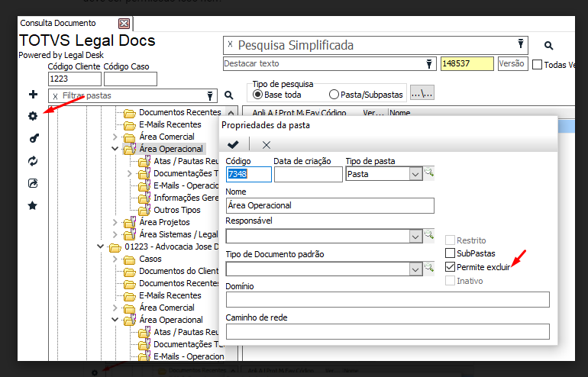The height and width of the screenshot is (377, 588).
Task: Click filter funnel in Pesquisa Simplificada field
Action: (x=521, y=43)
